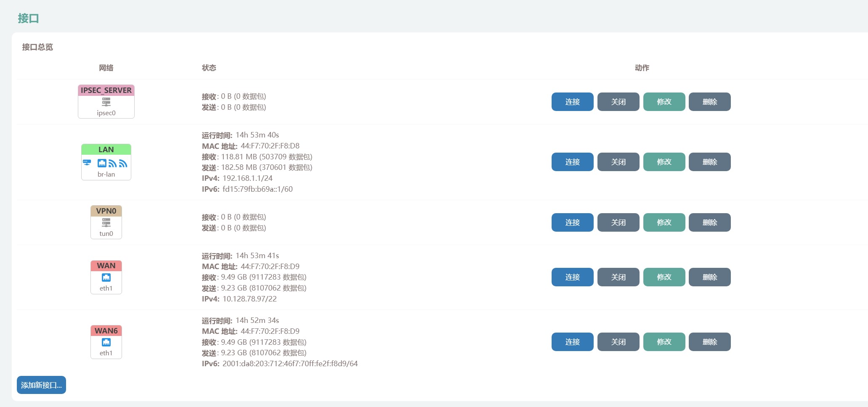Click the tun0 tunnel icon in VPN0
This screenshot has width=868, height=407.
106,223
